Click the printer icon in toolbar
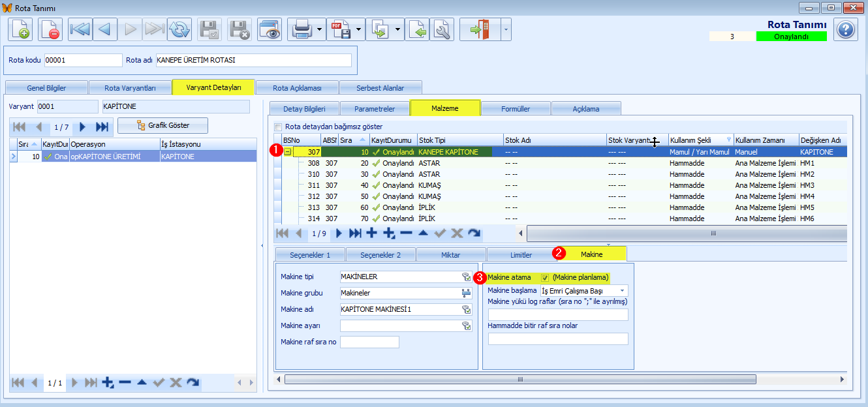Screen dimensions: 868x407 [x=301, y=30]
